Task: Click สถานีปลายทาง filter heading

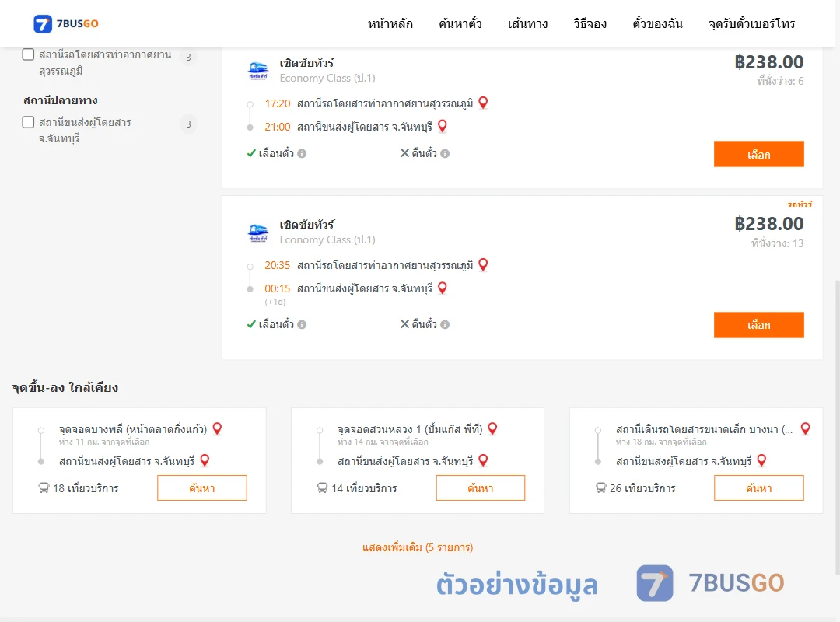Action: 61,101
